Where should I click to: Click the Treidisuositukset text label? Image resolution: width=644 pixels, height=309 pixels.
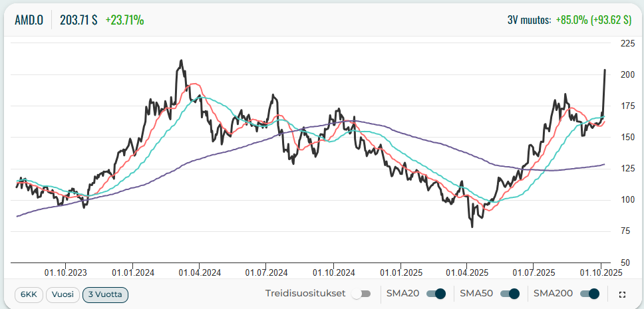[305, 294]
